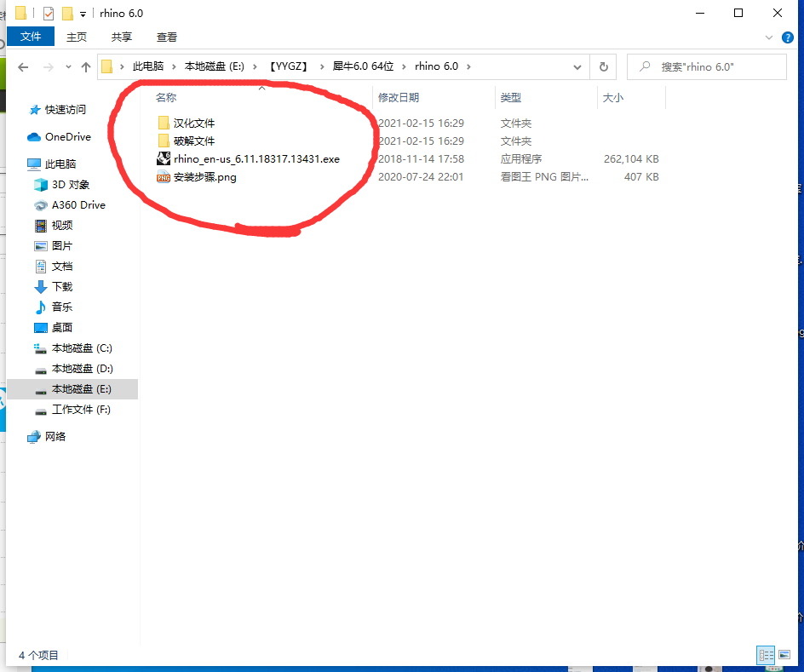Image resolution: width=804 pixels, height=672 pixels.
Task: Open the 汉化文件 folder icon
Action: point(164,123)
